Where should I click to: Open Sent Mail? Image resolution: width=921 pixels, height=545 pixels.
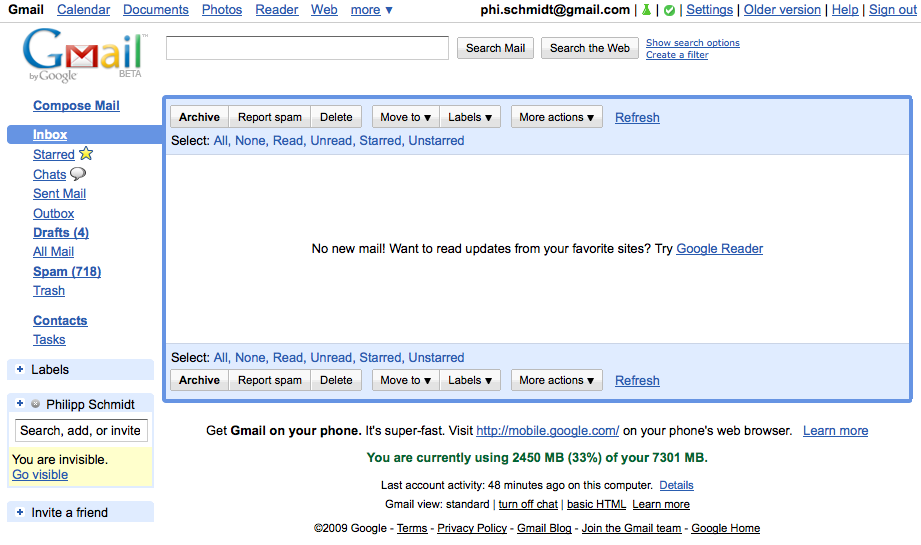(59, 194)
